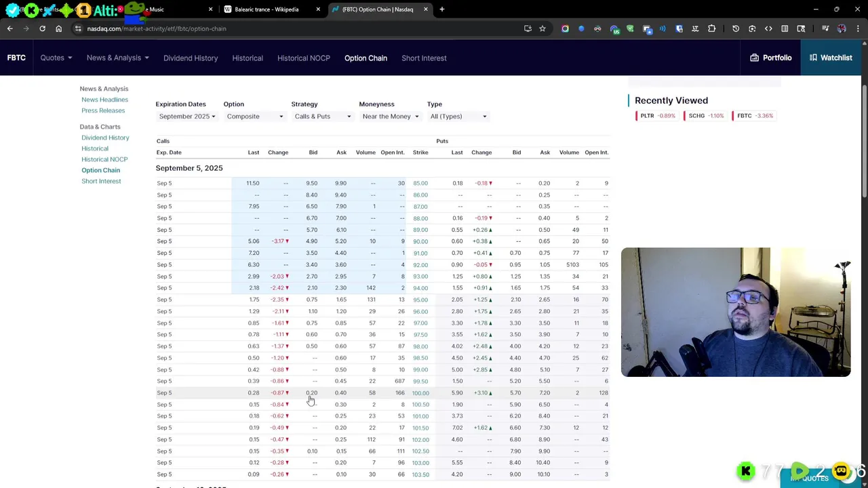Click the search tabs toolbar icon
The width and height of the screenshot is (868, 488).
click(801, 28)
